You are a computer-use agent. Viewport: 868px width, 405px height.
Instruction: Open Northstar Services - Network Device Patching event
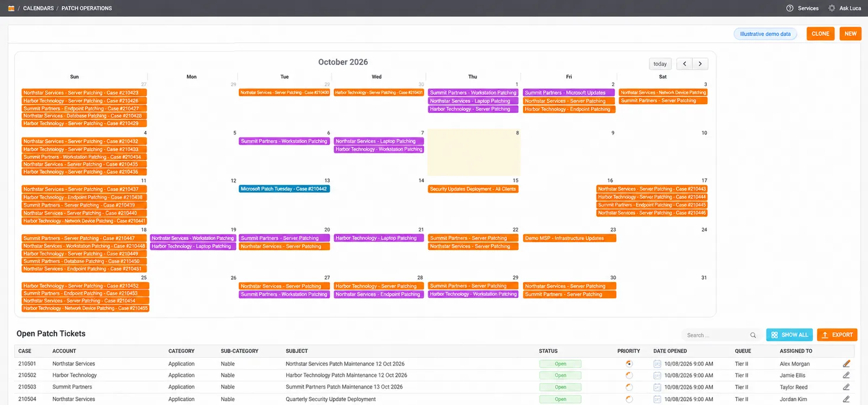663,93
